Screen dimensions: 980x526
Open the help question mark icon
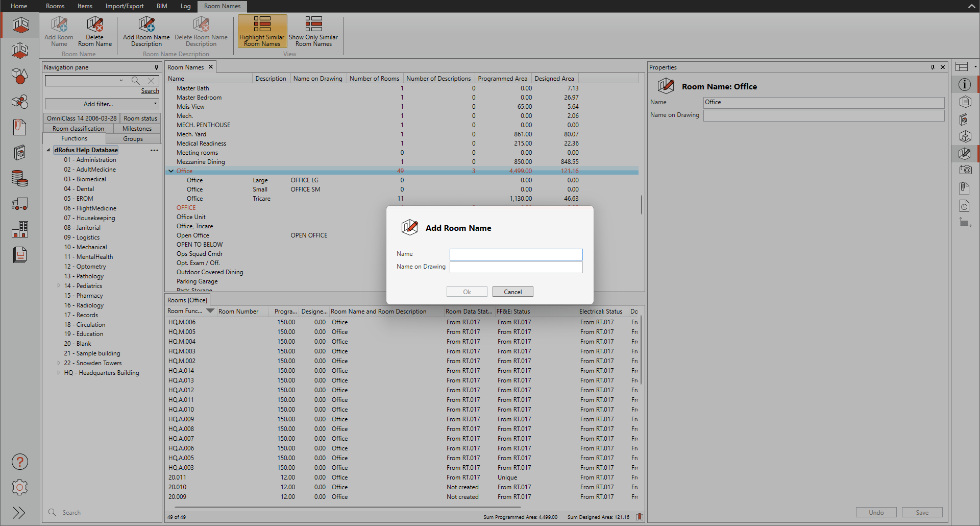coord(20,462)
